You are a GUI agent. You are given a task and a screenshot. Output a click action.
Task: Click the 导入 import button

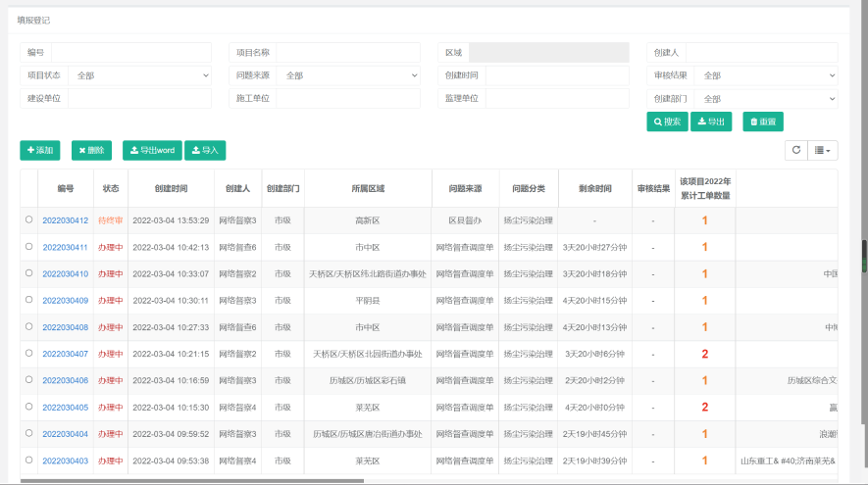click(x=204, y=150)
